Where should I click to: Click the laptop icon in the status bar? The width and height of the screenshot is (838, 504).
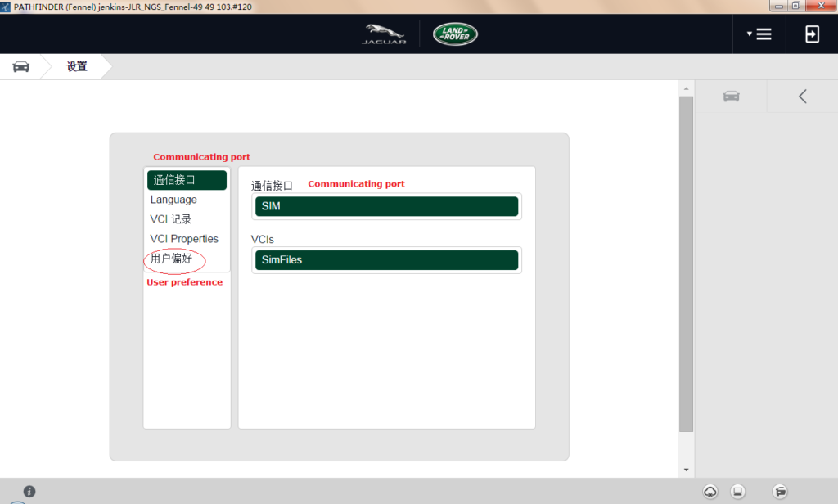pyautogui.click(x=737, y=491)
